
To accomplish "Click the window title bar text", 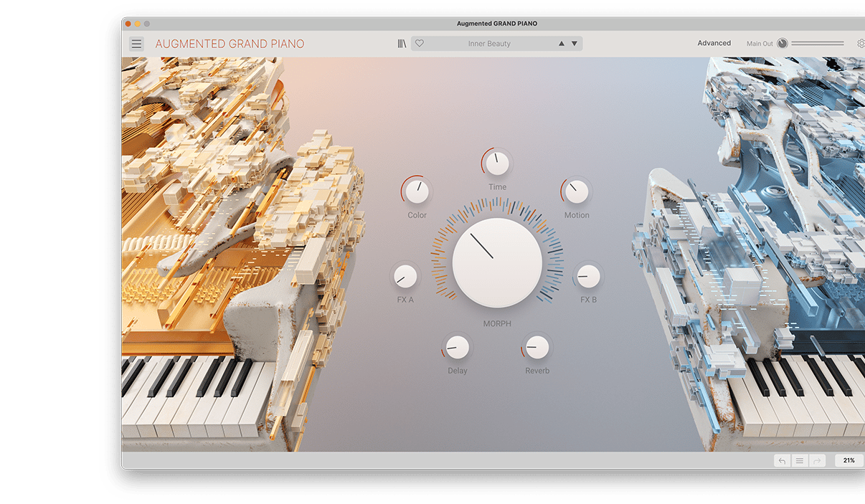I will tap(497, 24).
